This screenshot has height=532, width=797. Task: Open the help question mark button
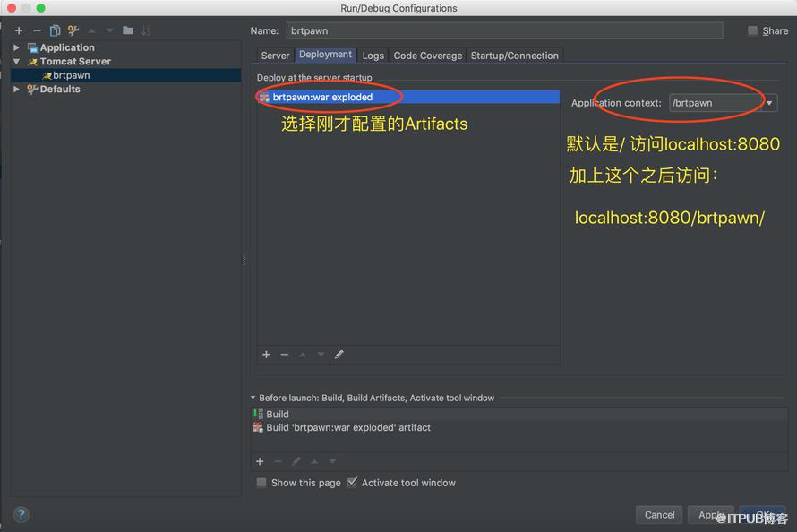21,515
